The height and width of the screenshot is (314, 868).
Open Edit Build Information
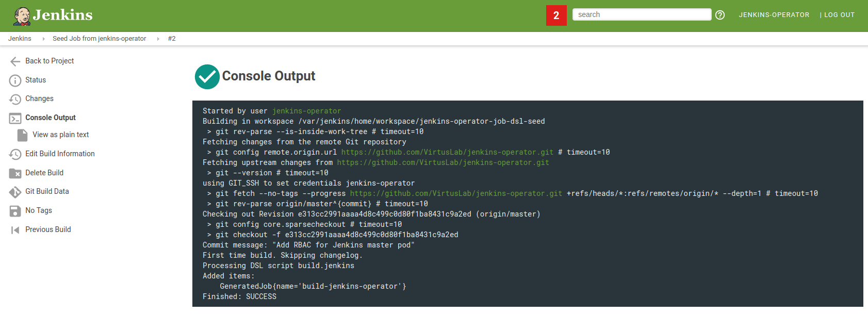(60, 154)
